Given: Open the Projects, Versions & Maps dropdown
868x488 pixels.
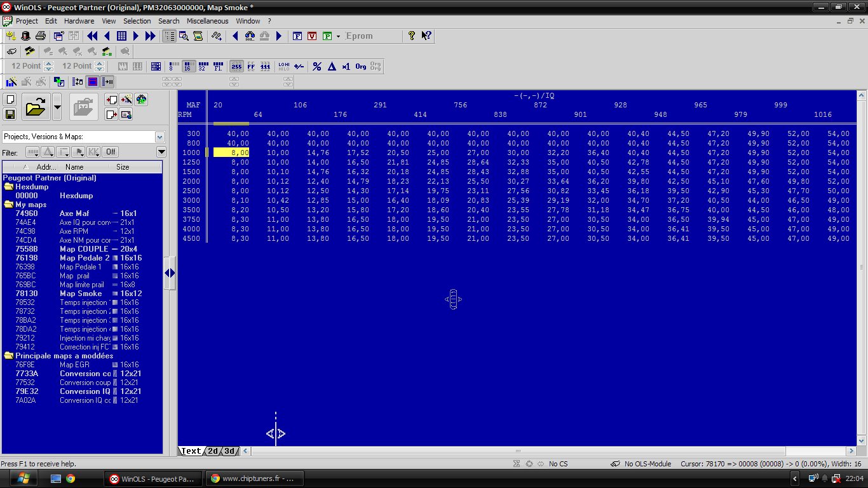Looking at the screenshot, I should [x=159, y=137].
